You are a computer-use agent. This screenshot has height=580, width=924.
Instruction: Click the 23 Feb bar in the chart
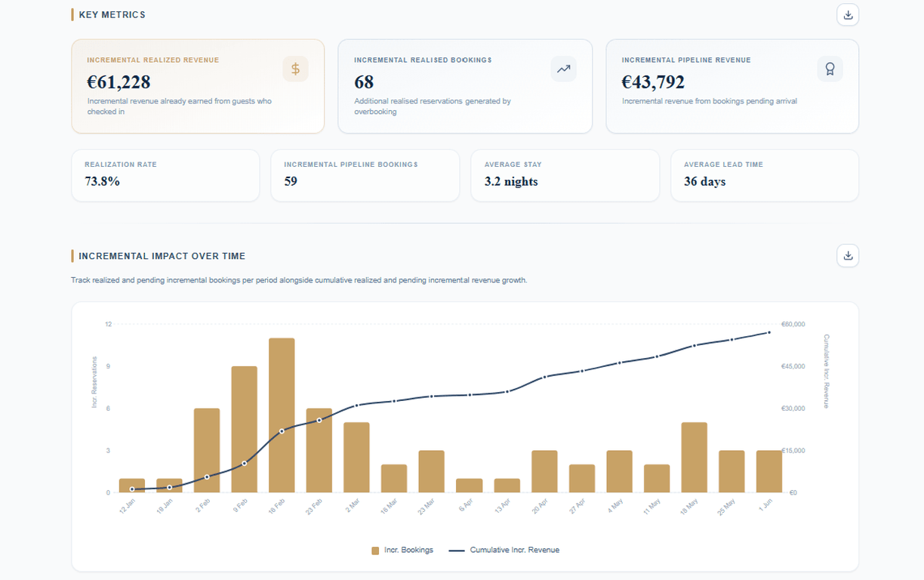click(319, 450)
